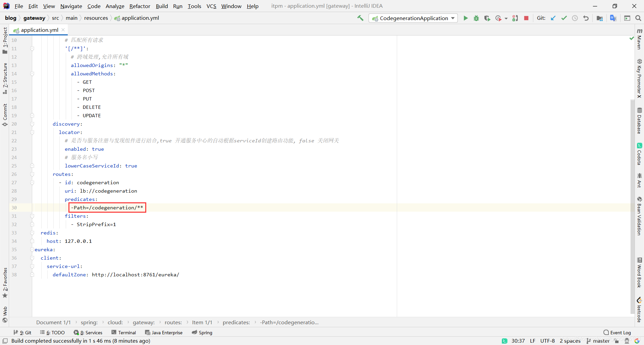The image size is (644, 345).
Task: Open the Event Log
Action: coord(617,333)
